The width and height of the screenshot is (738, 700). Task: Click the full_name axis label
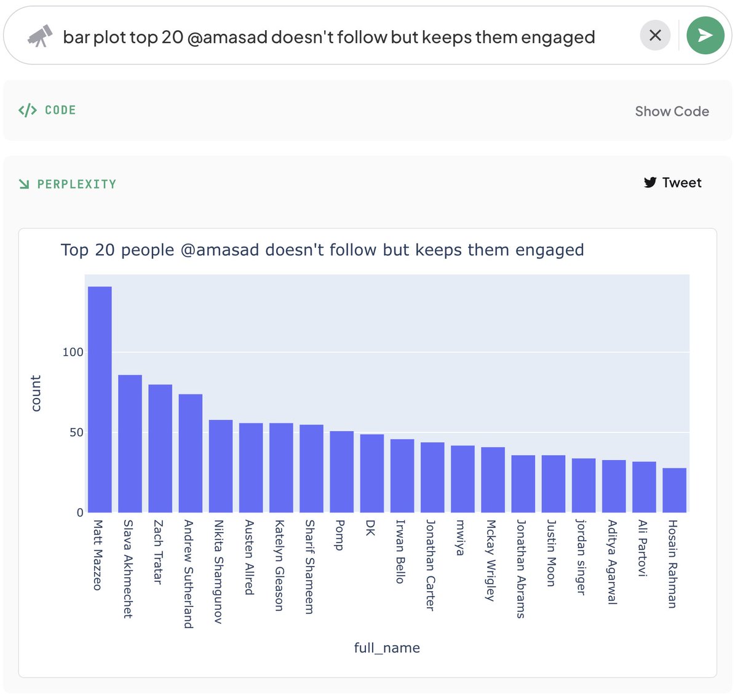(387, 648)
